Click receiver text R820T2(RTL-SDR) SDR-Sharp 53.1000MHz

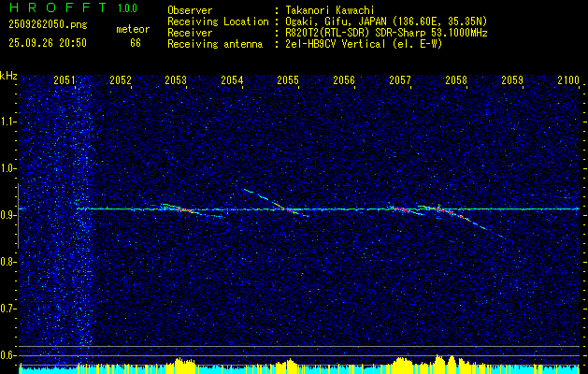pos(386,33)
